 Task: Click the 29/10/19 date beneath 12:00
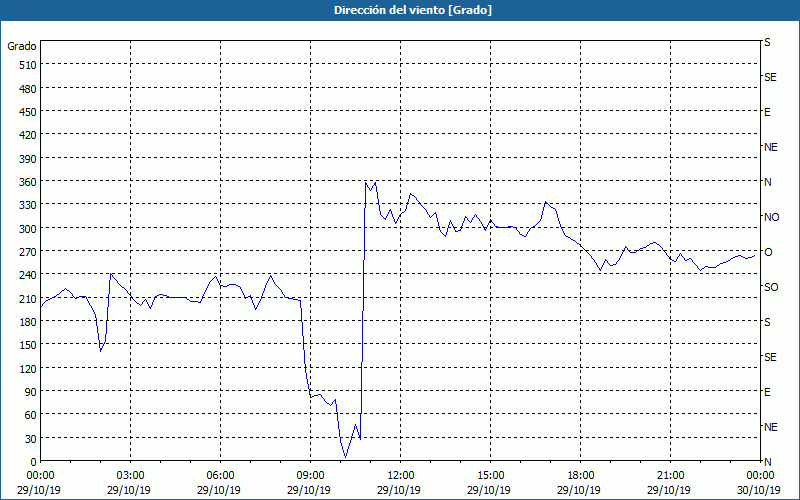398,491
